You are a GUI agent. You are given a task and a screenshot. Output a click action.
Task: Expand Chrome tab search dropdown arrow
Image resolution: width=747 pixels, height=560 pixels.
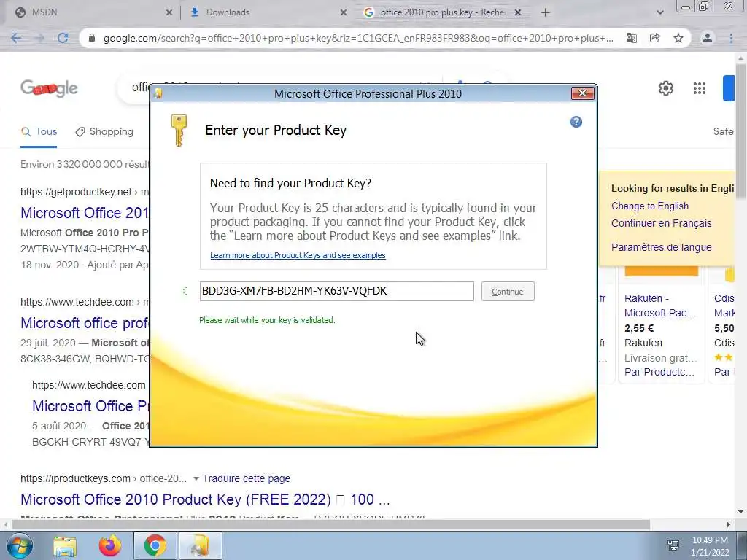(659, 13)
